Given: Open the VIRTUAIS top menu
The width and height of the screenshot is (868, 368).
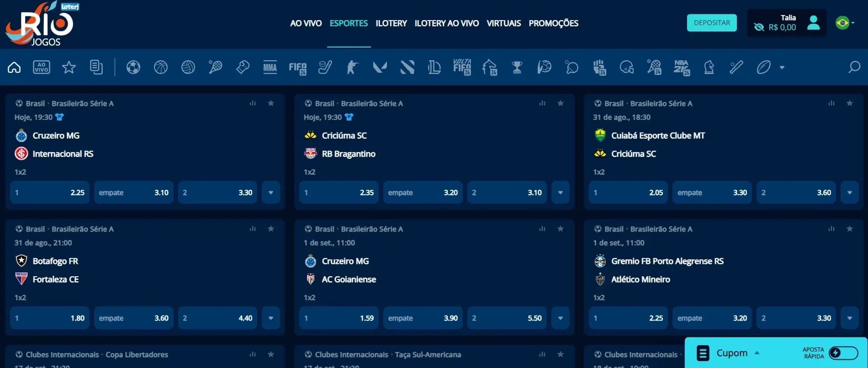Looking at the screenshot, I should point(503,23).
